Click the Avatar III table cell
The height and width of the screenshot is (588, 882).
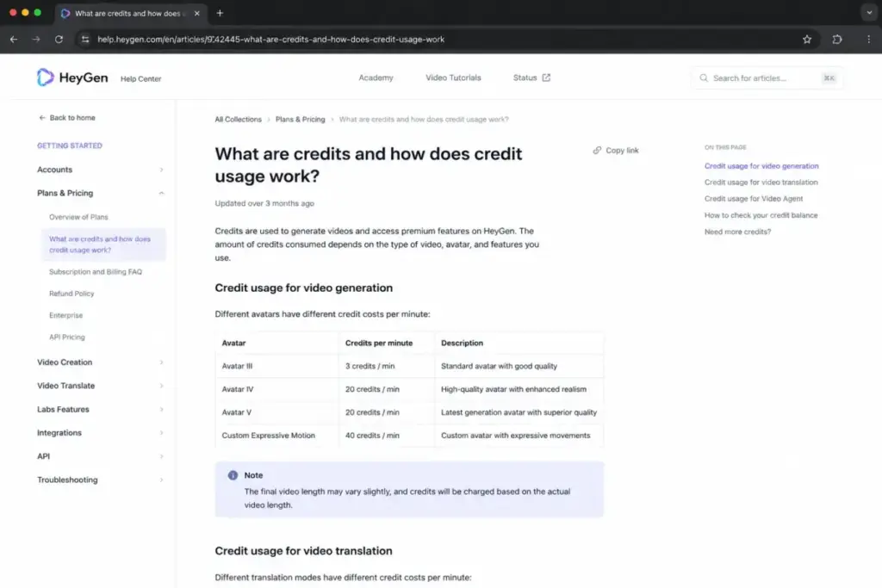tap(276, 366)
